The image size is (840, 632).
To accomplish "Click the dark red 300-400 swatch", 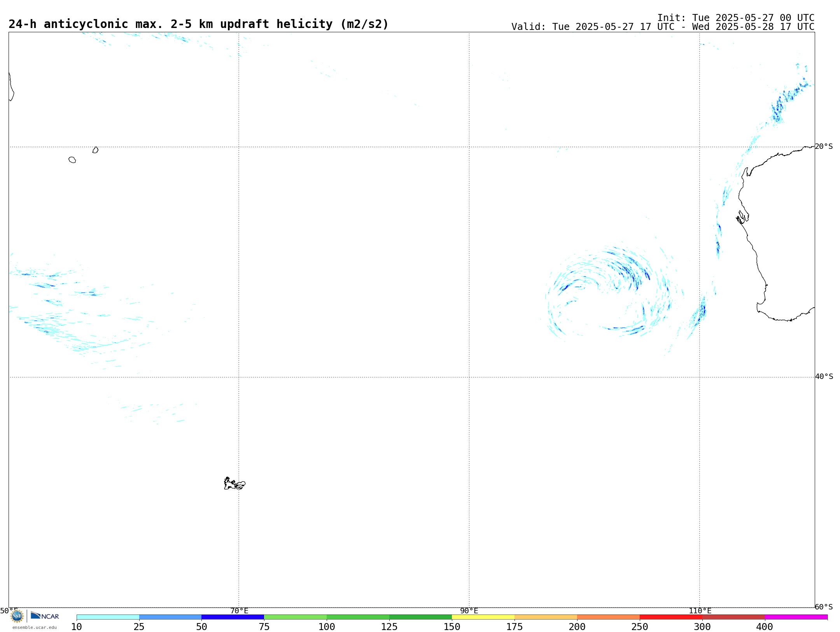I will (x=734, y=617).
